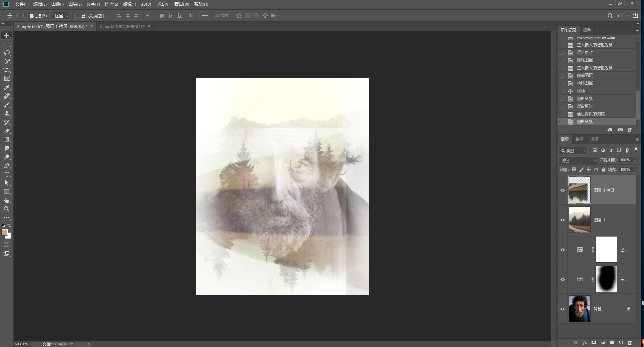Screen dimensions: 644x347
Task: Switch to the 0.jpg document tab
Action: click(122, 26)
